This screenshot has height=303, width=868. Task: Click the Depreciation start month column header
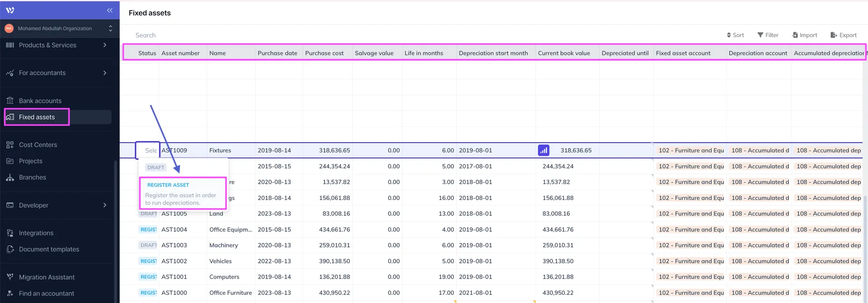click(x=493, y=53)
